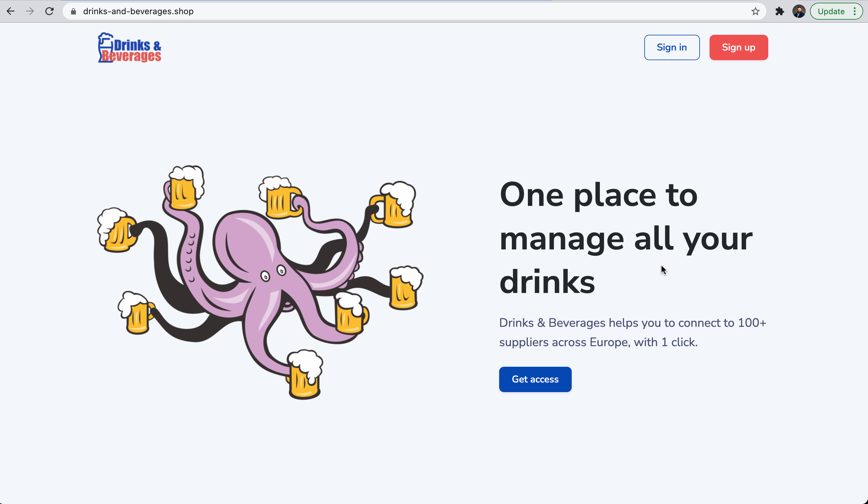Click the green Update button

click(831, 11)
